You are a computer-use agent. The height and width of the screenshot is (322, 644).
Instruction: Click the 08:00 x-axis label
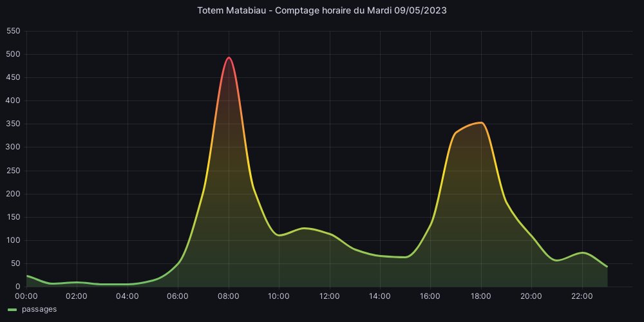[x=229, y=296]
